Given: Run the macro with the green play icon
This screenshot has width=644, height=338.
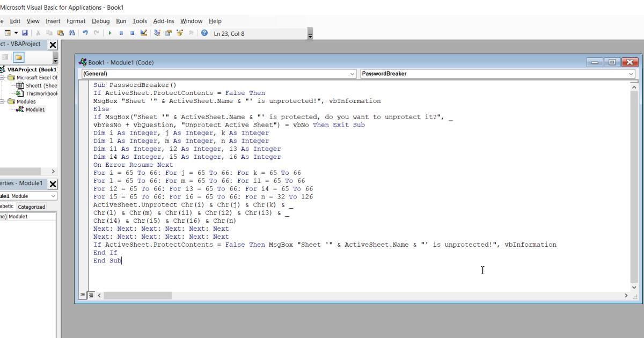Looking at the screenshot, I should (110, 33).
